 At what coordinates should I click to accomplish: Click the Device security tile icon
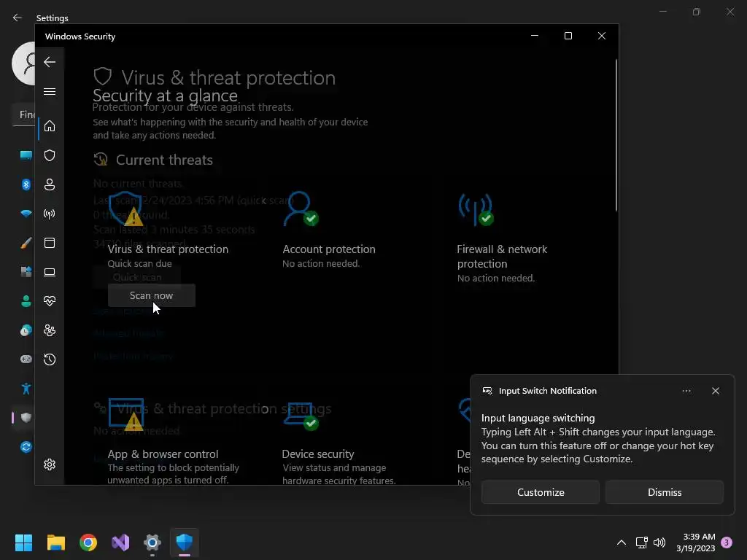click(301, 415)
